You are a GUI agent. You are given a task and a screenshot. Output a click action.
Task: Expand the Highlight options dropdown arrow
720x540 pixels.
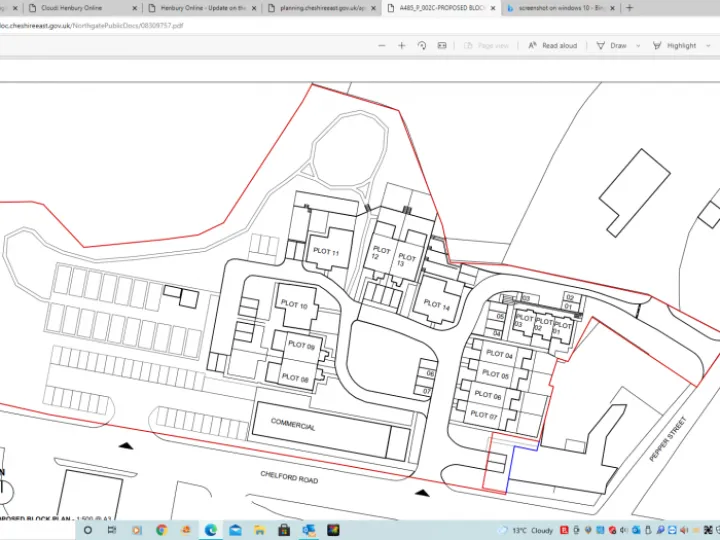point(706,46)
